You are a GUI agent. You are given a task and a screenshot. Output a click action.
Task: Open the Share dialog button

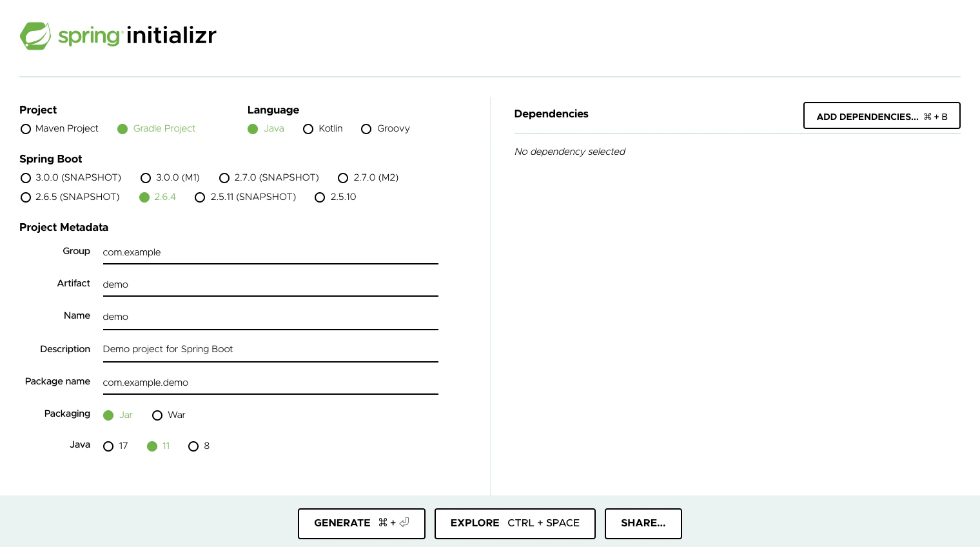coord(643,523)
